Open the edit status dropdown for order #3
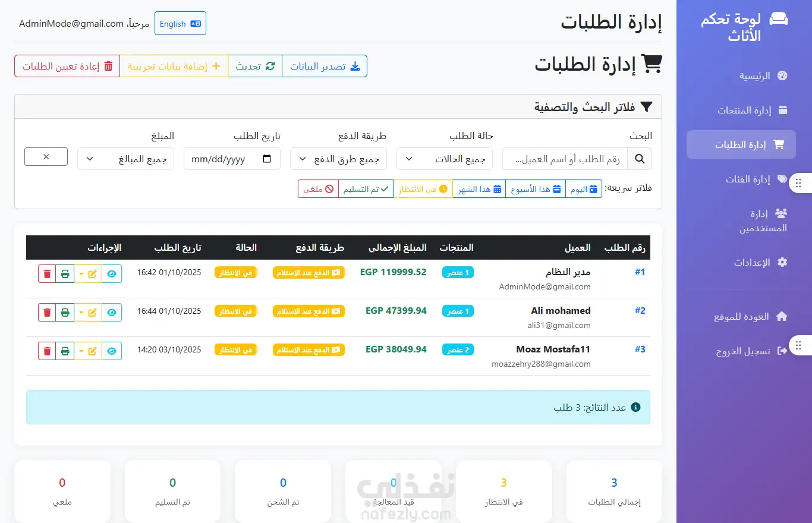The width and height of the screenshot is (812, 523). [x=88, y=351]
